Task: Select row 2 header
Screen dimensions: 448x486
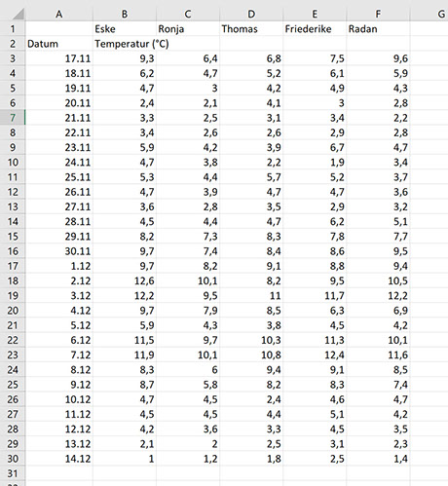Action: [x=13, y=44]
